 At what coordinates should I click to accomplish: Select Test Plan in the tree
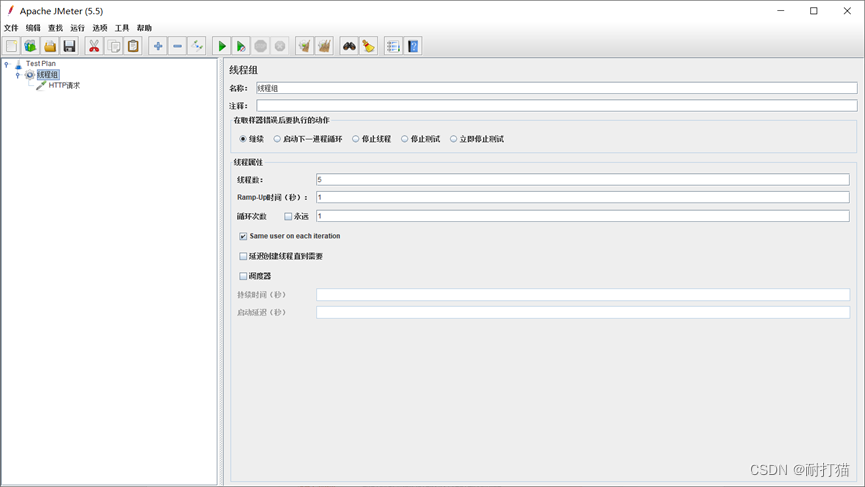pos(41,63)
